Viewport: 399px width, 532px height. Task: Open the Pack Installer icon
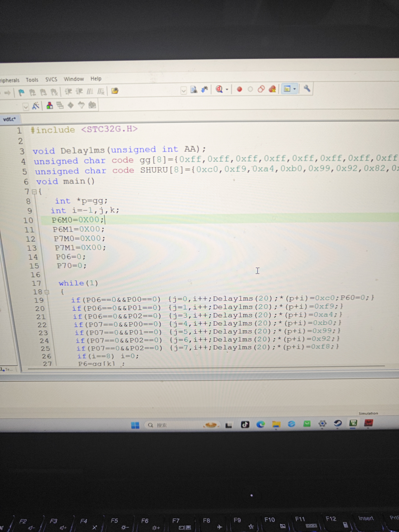click(92, 105)
